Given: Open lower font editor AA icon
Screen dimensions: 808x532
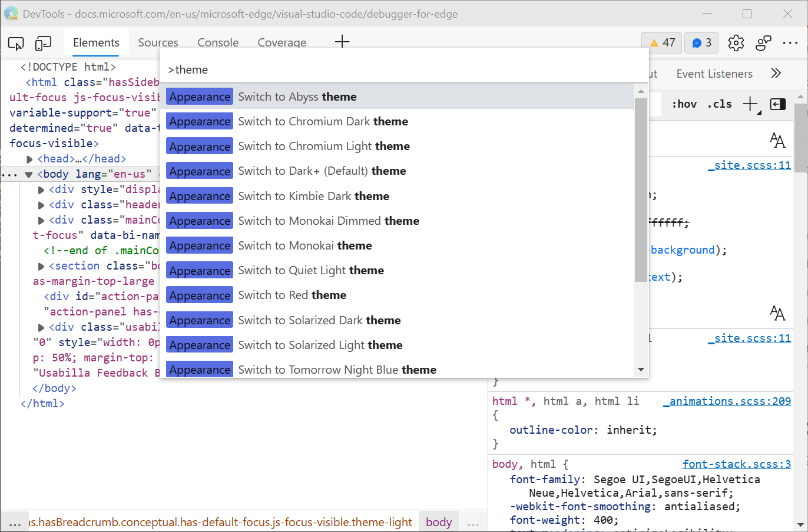Looking at the screenshot, I should (x=777, y=312).
